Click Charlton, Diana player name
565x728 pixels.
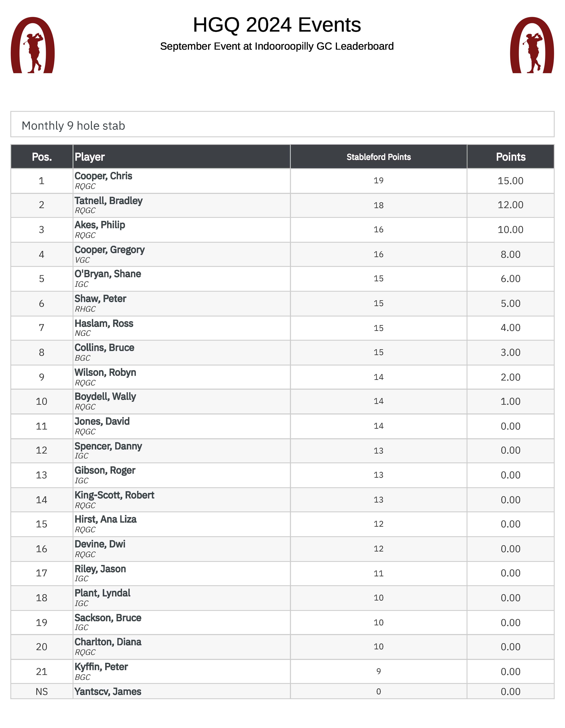tap(108, 642)
